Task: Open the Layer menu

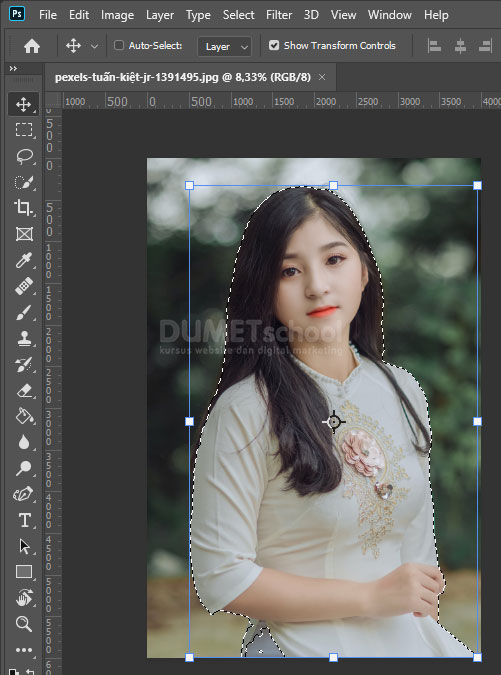Action: 160,15
